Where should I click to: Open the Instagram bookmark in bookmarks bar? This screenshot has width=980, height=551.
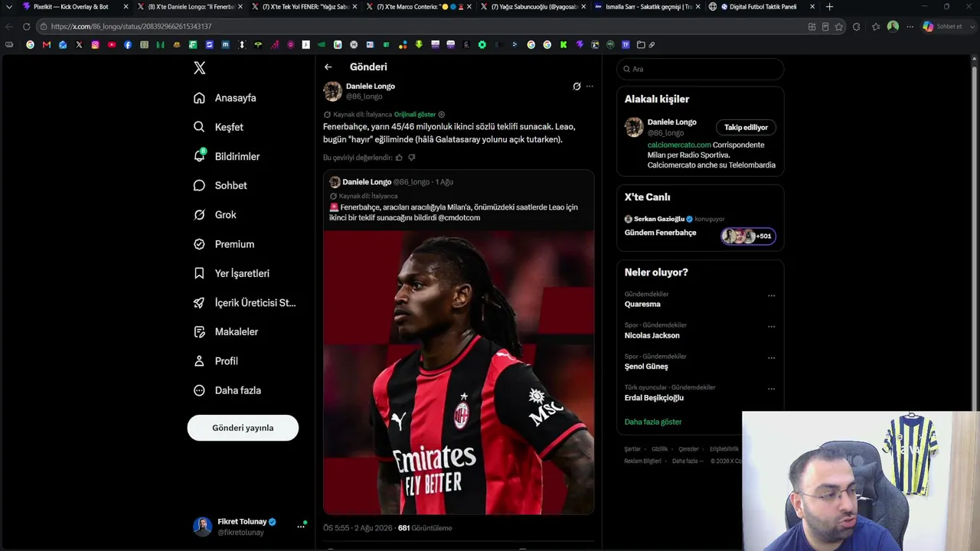[95, 44]
